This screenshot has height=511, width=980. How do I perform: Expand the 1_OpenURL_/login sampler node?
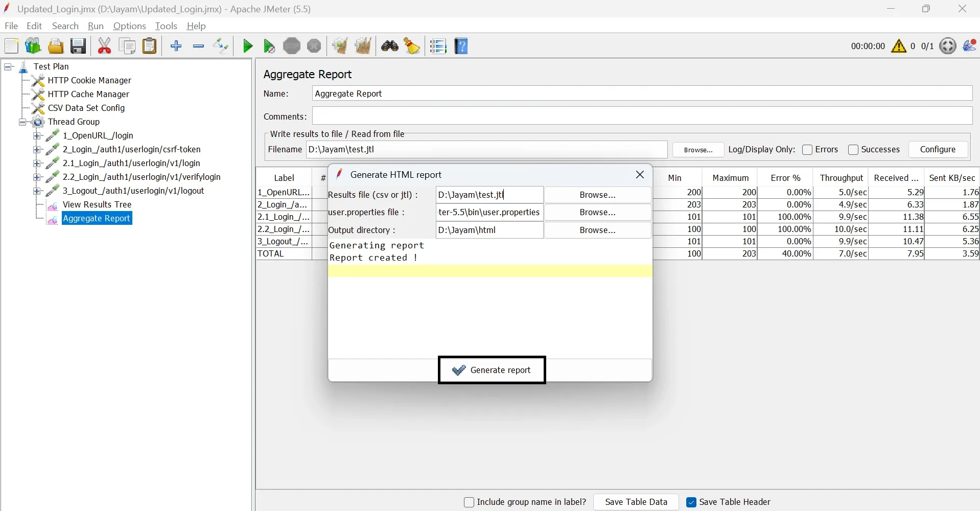click(37, 135)
